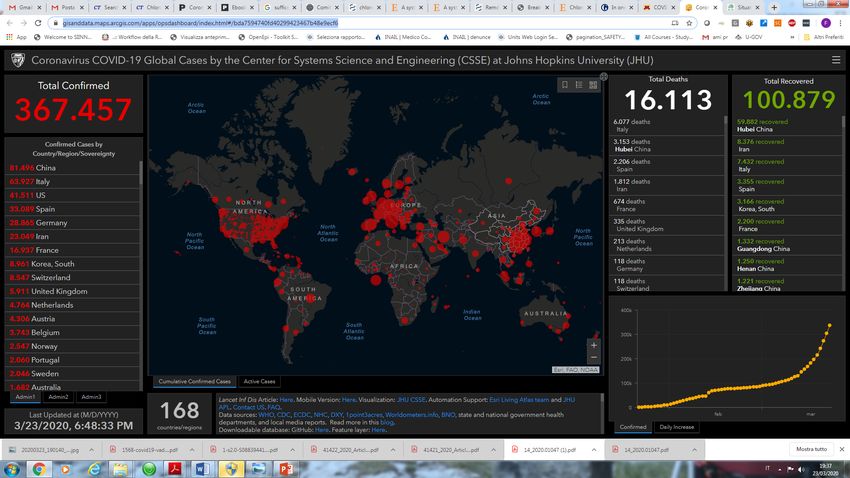This screenshot has height=478, width=850.
Task: Show more bookmarks with chevron
Action: point(793,37)
